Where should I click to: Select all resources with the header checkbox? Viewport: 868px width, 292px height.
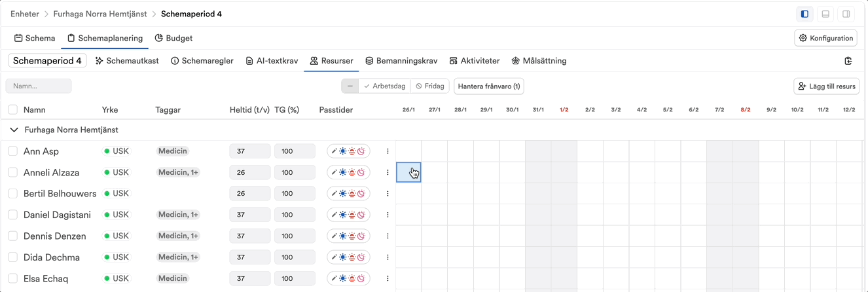(12, 110)
